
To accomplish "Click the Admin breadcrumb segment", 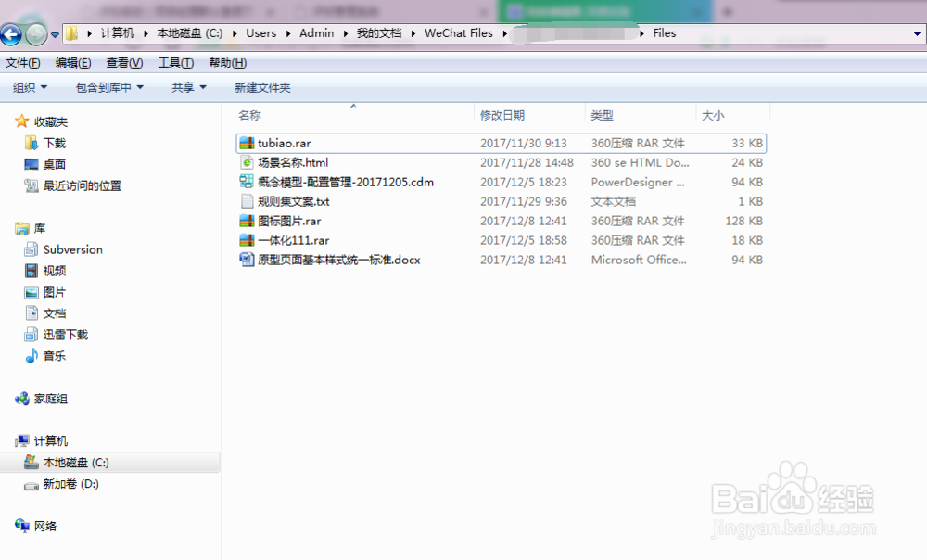I will click(316, 33).
